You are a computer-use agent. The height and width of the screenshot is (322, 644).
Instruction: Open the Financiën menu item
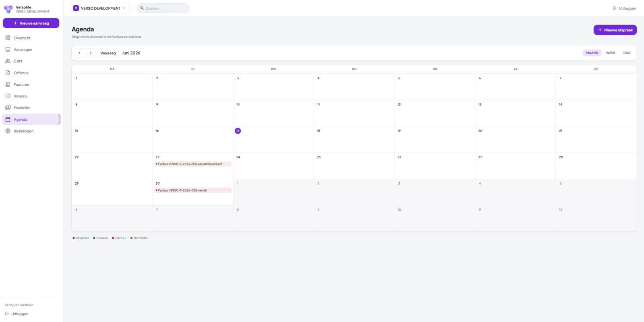click(31, 108)
